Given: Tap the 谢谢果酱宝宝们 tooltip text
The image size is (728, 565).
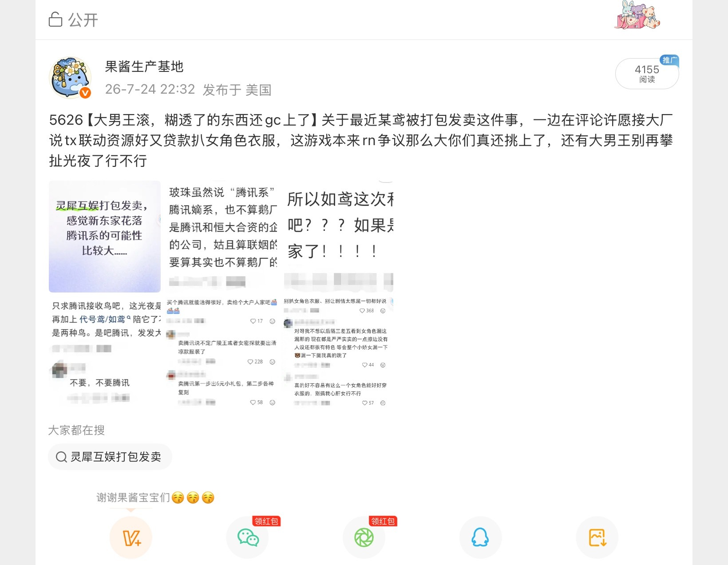Looking at the screenshot, I should coord(155,498).
